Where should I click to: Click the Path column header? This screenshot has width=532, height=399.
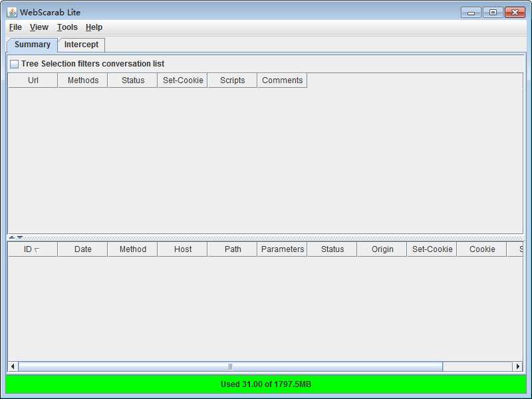[x=232, y=249]
